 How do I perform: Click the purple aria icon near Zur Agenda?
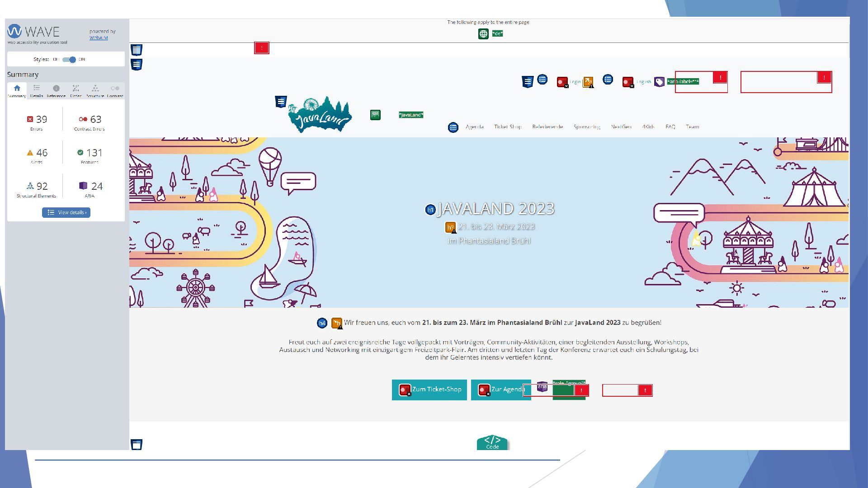click(x=542, y=387)
